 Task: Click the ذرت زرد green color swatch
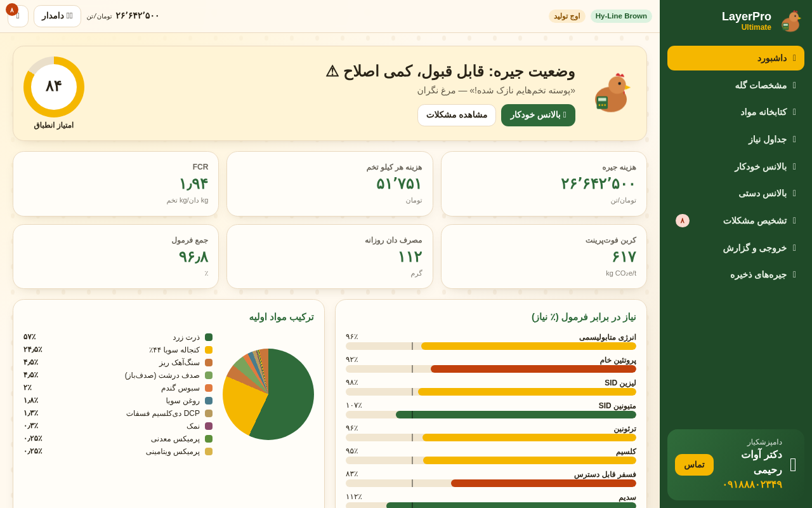tap(209, 337)
